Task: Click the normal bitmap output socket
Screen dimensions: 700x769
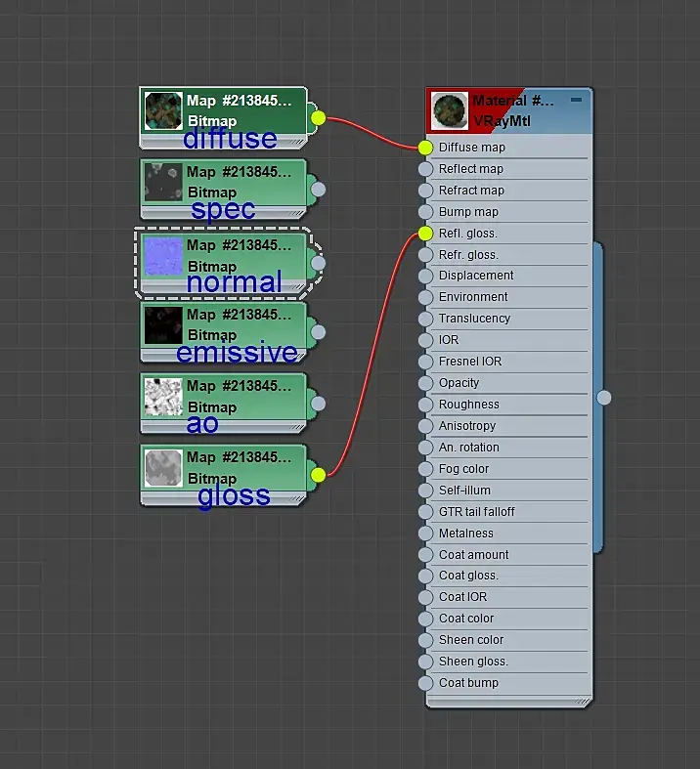Action: click(318, 263)
